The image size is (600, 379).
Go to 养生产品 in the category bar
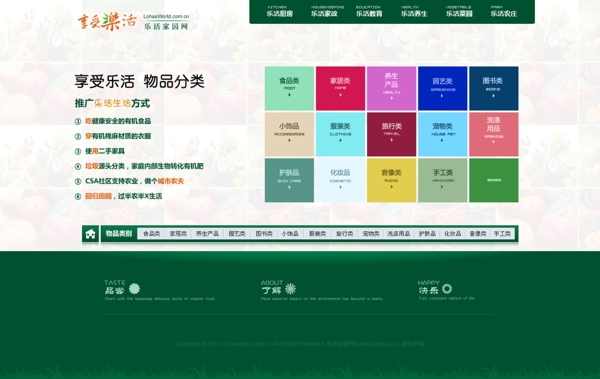pos(207,234)
